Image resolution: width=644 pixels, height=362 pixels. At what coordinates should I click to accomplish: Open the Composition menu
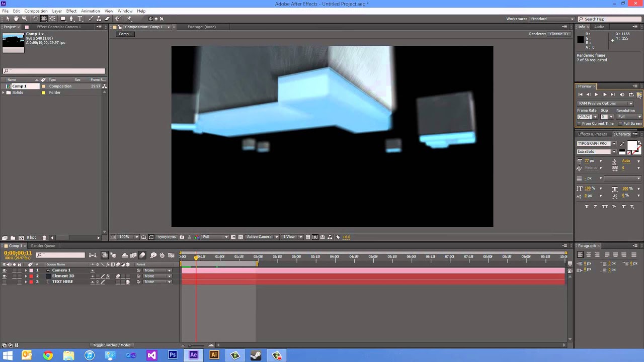pos(36,11)
